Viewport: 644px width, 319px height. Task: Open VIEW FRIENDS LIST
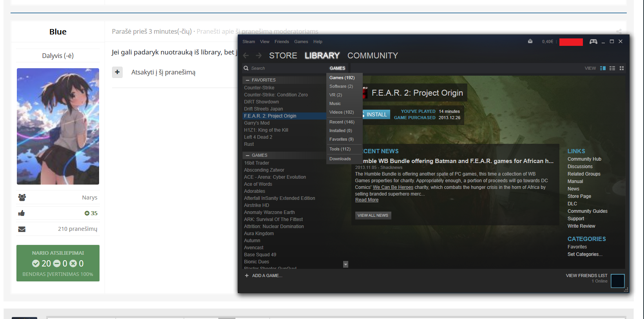(x=586, y=275)
